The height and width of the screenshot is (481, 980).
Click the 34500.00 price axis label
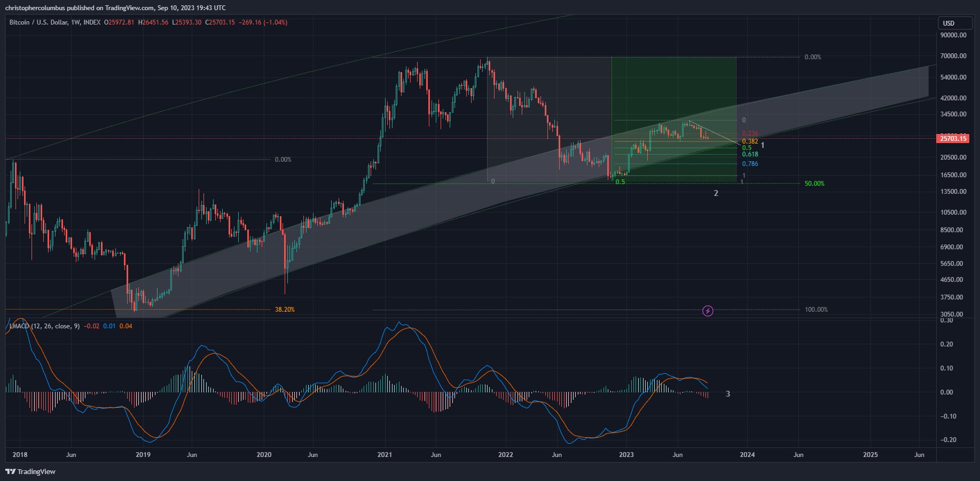pyautogui.click(x=953, y=114)
